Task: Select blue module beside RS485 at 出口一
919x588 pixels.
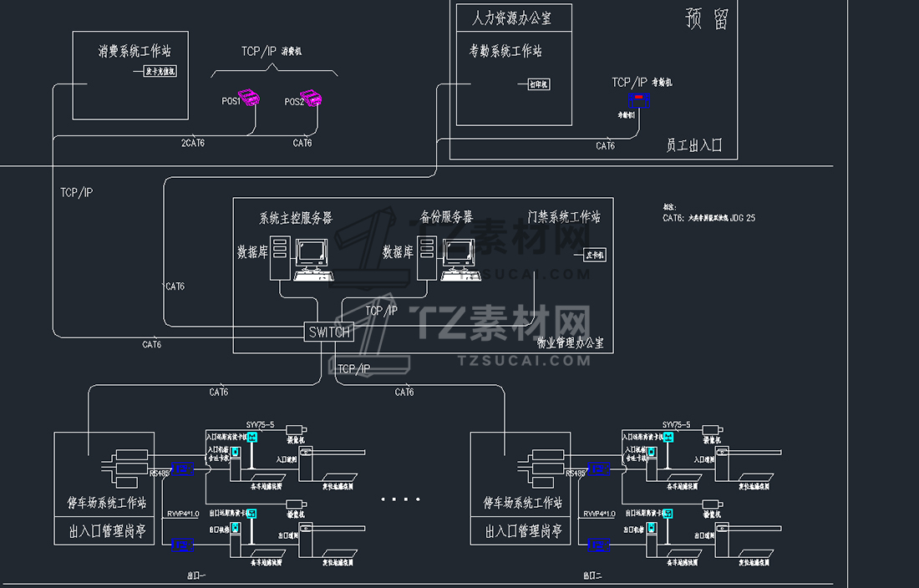Action: (x=182, y=469)
